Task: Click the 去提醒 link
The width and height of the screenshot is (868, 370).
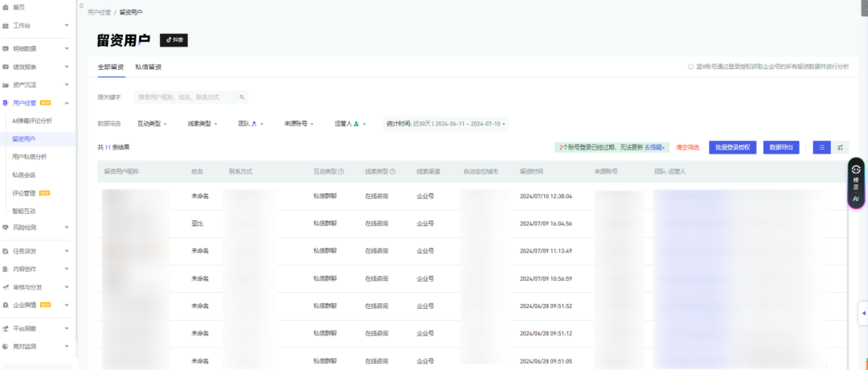Action: [654, 148]
